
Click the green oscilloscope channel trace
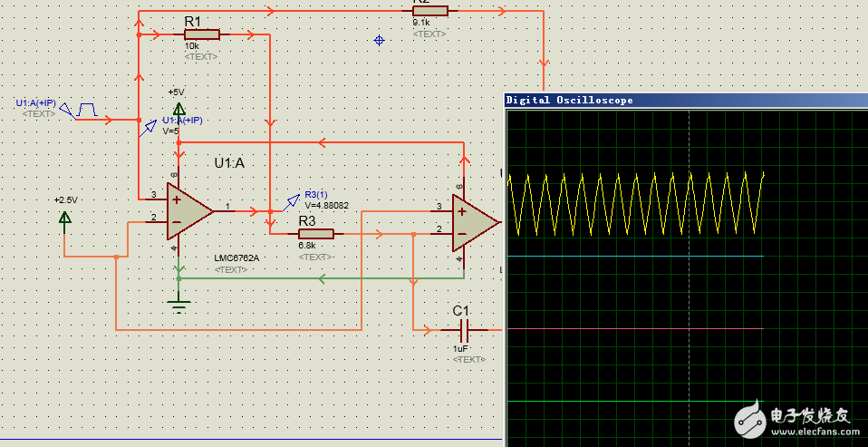coord(634,401)
